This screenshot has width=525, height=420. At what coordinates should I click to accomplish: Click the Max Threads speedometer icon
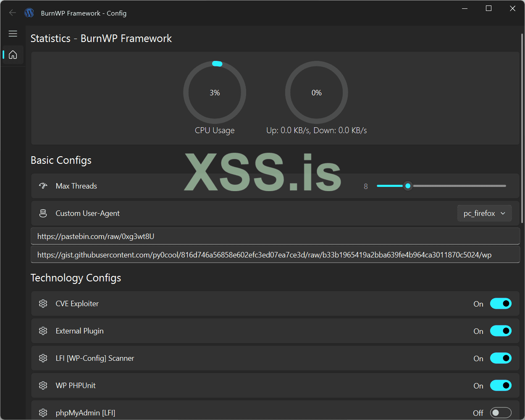[x=43, y=186]
